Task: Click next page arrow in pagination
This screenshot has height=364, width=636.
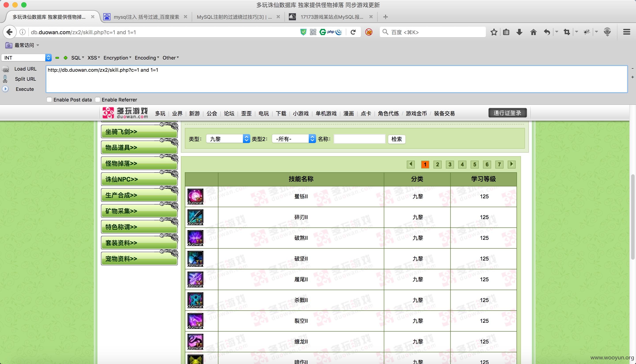Action: click(x=511, y=164)
